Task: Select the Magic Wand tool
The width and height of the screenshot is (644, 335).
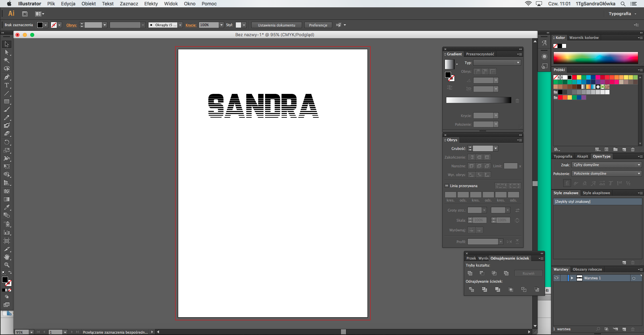Action: 7,60
